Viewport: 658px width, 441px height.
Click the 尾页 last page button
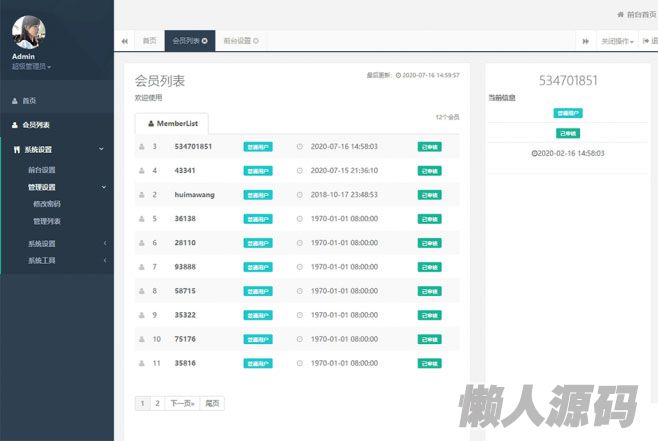coord(212,403)
